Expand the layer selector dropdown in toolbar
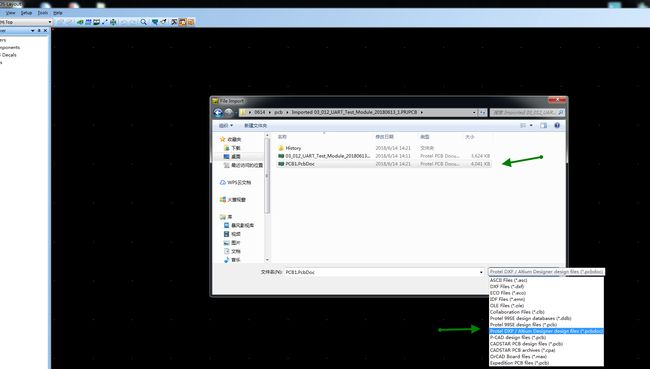This screenshot has height=369, width=650. [50, 22]
